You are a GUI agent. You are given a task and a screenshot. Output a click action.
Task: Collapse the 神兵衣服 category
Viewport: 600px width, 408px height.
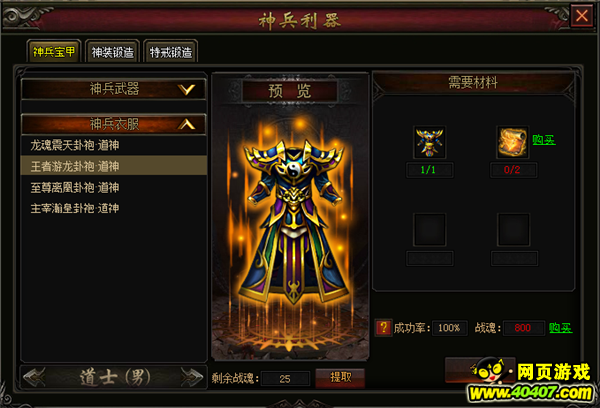pyautogui.click(x=113, y=124)
